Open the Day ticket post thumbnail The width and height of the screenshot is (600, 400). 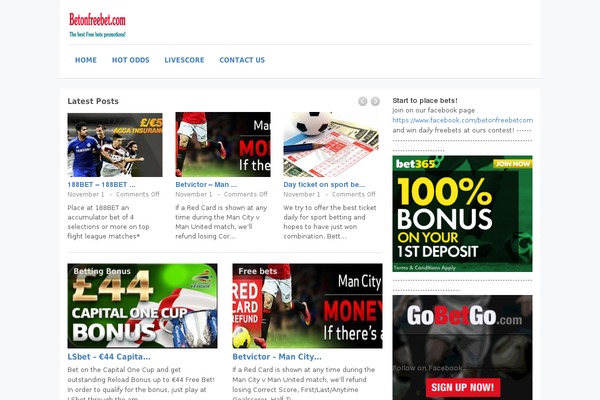[331, 145]
